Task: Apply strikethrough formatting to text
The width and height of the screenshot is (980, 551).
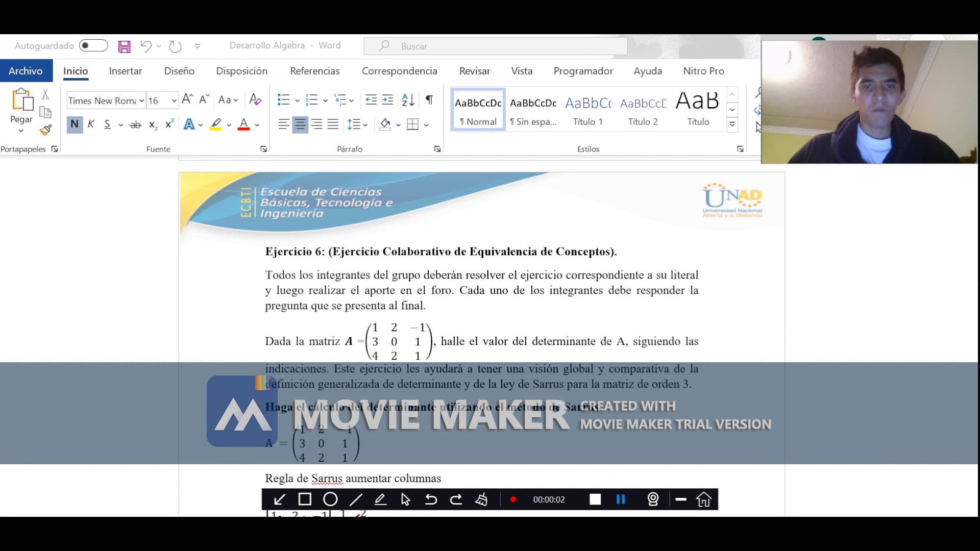Action: [x=135, y=124]
